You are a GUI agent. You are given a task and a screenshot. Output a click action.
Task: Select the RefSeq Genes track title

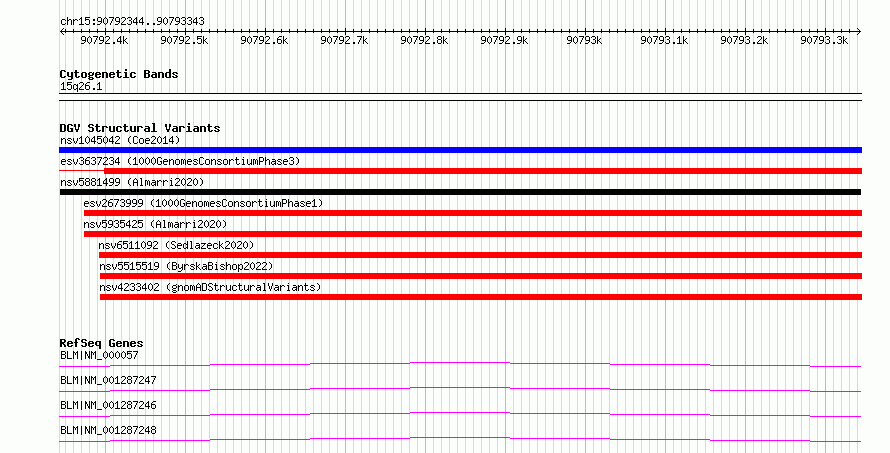point(101,343)
